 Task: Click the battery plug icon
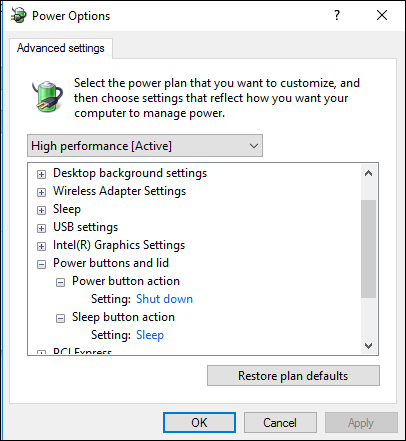point(48,96)
